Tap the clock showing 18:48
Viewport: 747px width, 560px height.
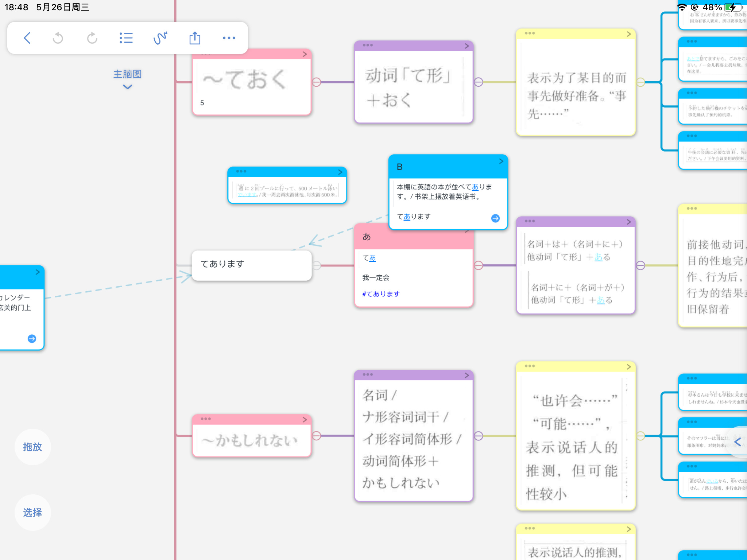point(16,7)
